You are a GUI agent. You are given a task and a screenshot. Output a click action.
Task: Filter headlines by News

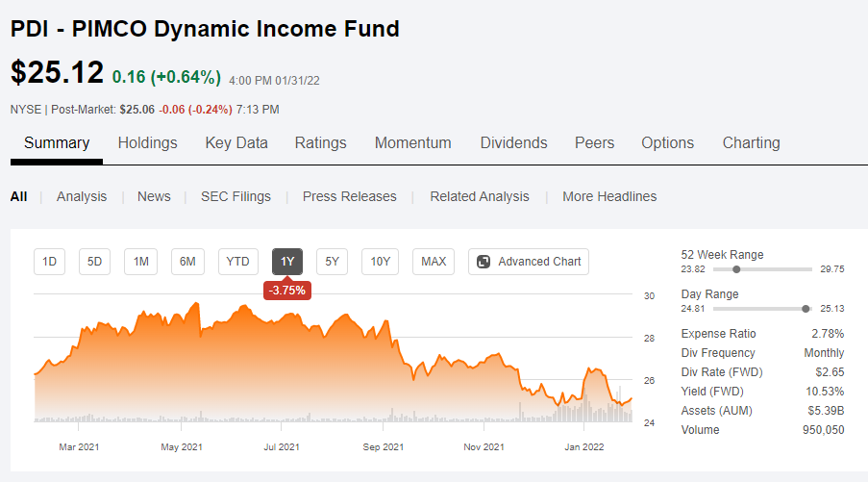[154, 196]
